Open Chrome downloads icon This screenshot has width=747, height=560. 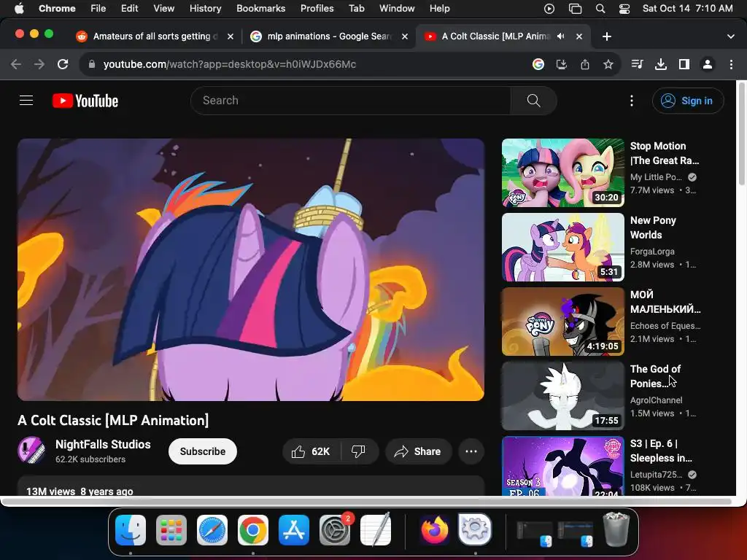click(x=661, y=64)
